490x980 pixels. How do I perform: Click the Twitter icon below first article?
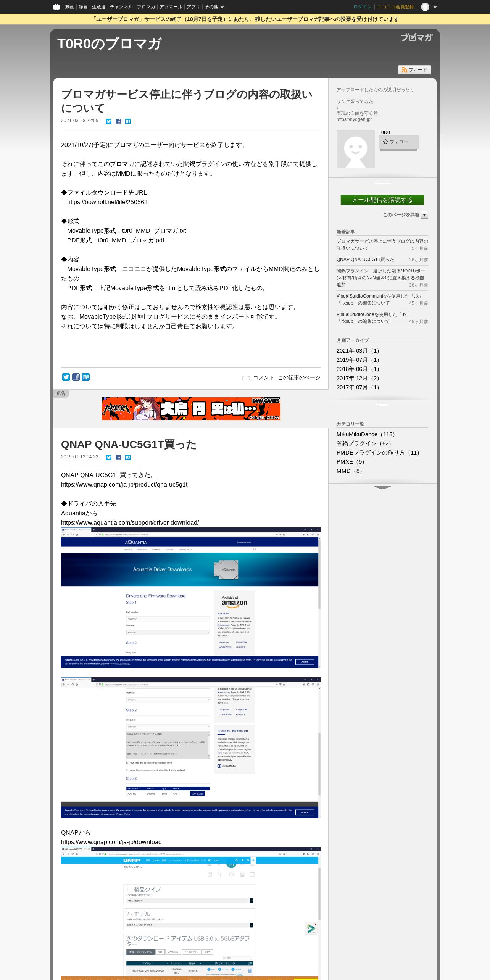point(66,377)
